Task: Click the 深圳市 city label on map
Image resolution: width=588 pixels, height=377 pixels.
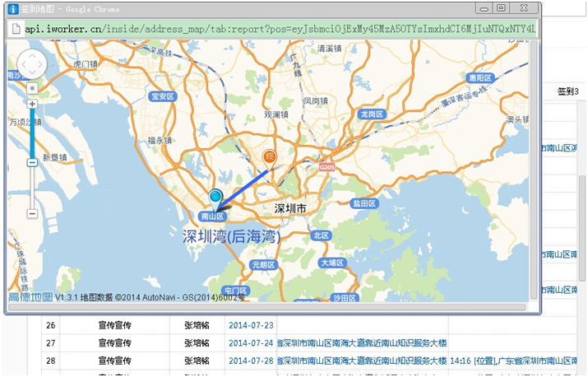Action: tap(289, 208)
